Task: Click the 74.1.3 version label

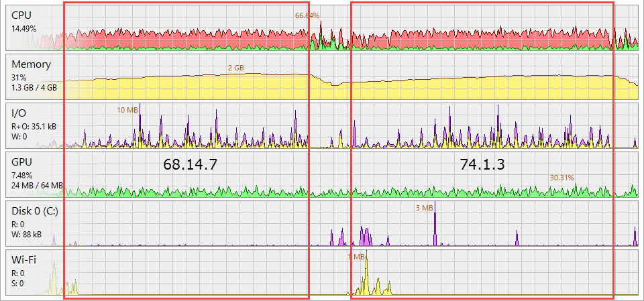Action: 481,164
